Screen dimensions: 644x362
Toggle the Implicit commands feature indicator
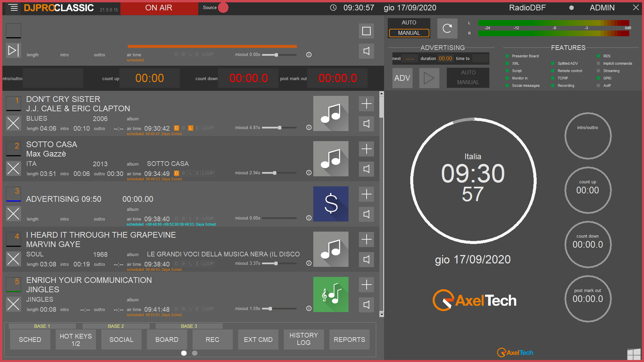click(x=598, y=63)
